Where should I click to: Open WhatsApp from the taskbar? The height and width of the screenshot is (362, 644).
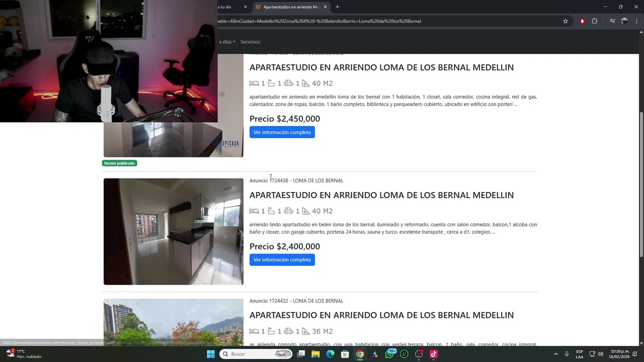click(x=389, y=354)
